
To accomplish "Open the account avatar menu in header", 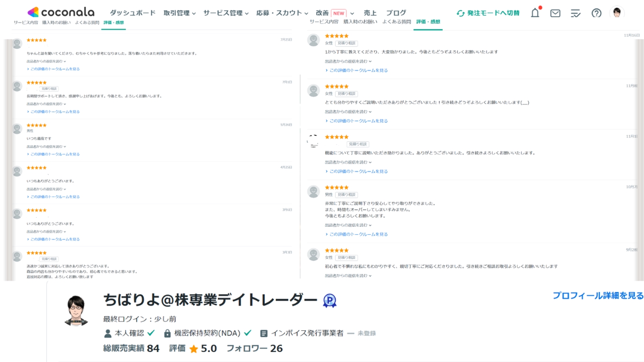I will (x=617, y=12).
